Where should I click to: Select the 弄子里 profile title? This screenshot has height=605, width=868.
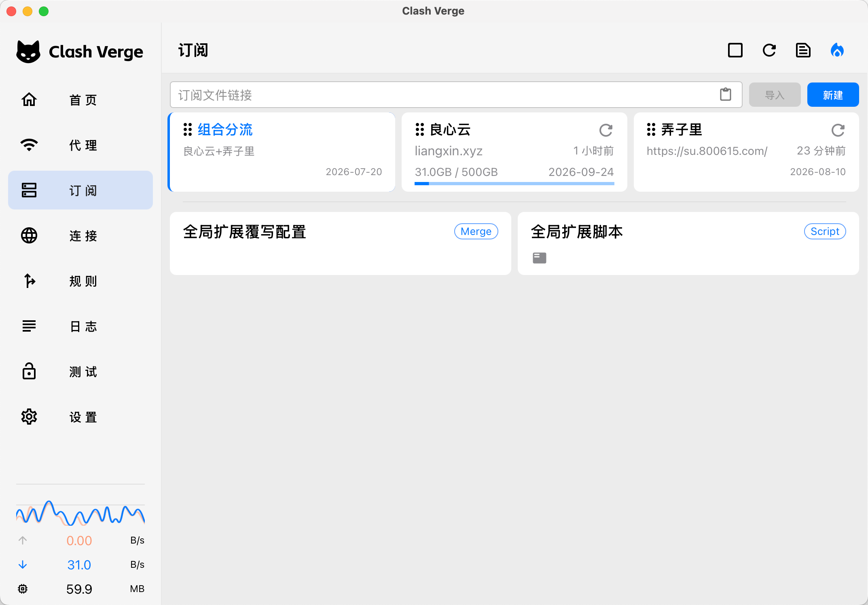pos(682,129)
